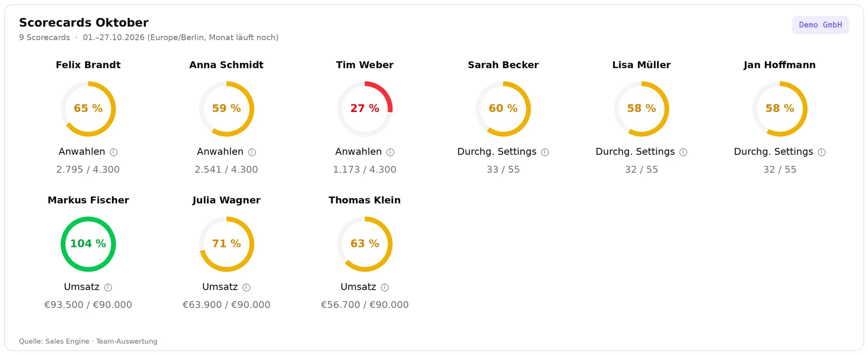Click Jan Hoffmann's 58 % progress ring
This screenshot has width=868, height=355.
point(780,109)
